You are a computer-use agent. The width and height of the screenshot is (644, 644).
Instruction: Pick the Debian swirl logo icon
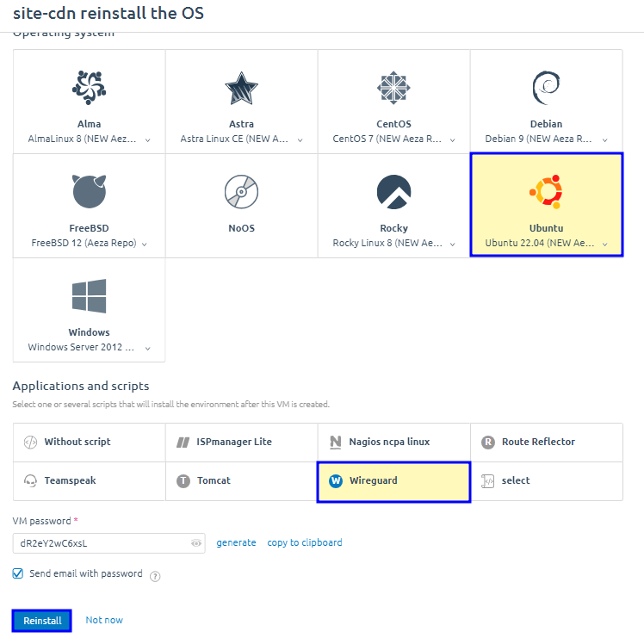tap(546, 87)
